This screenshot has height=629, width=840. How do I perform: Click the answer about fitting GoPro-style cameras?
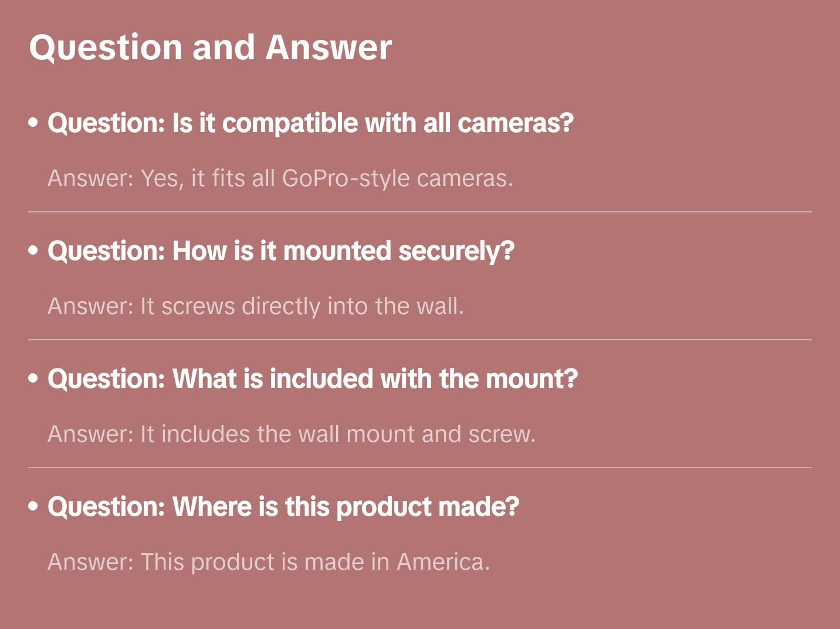click(x=280, y=178)
